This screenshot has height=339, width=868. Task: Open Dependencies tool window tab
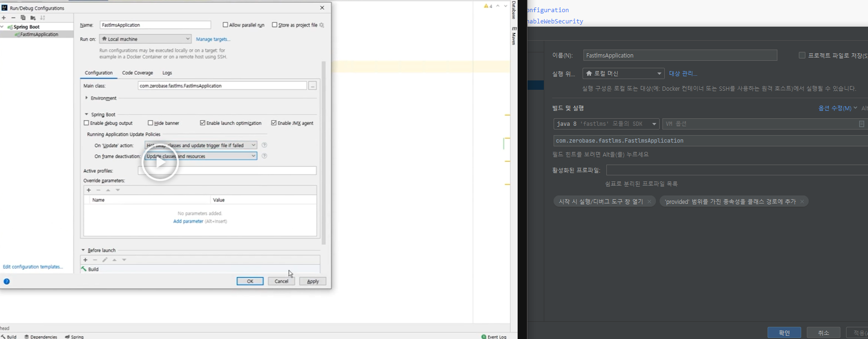[41, 337]
